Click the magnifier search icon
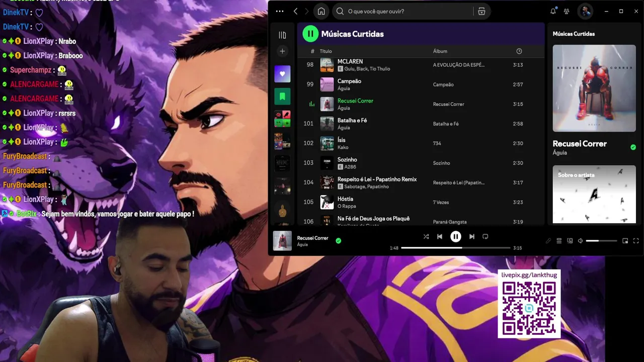 pos(340,11)
